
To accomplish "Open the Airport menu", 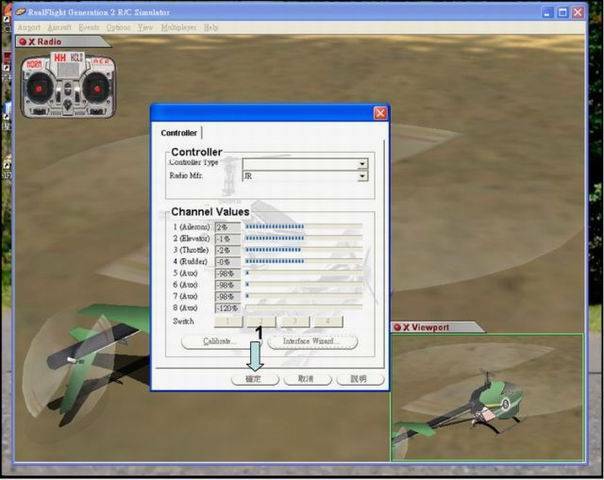I will click(x=29, y=28).
